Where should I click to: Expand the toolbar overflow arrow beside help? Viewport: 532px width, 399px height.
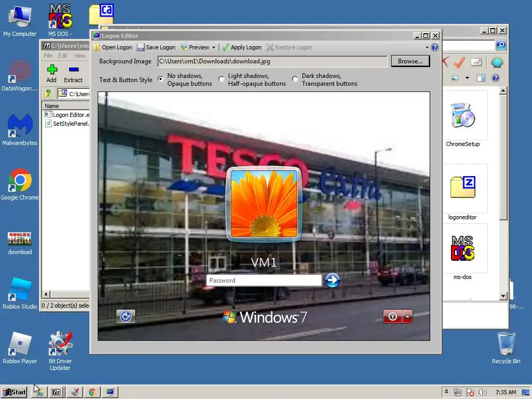[x=427, y=47]
